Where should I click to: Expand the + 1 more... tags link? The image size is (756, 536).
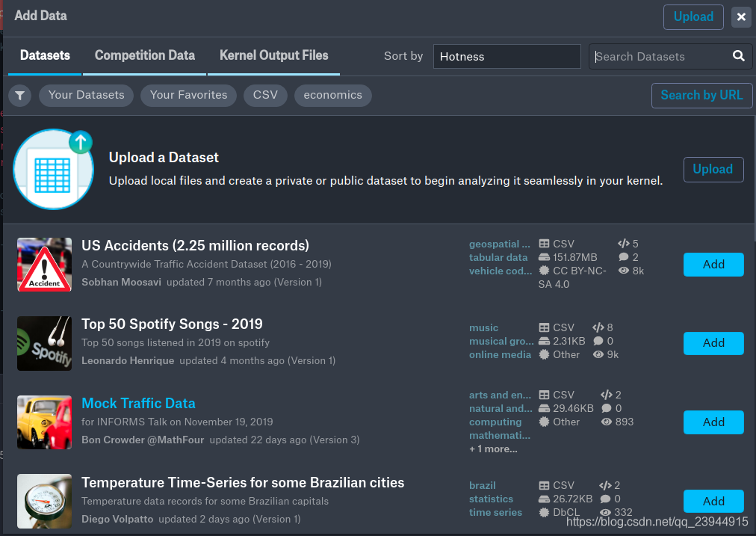point(493,449)
